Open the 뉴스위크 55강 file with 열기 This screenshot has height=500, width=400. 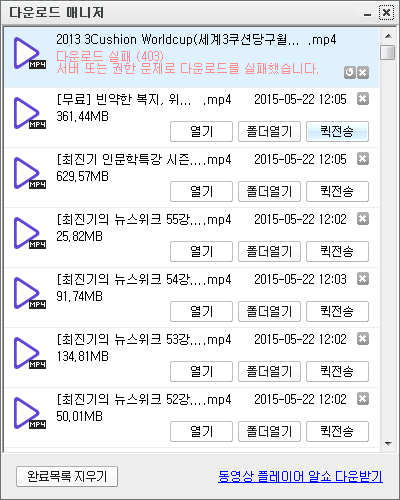coord(201,252)
